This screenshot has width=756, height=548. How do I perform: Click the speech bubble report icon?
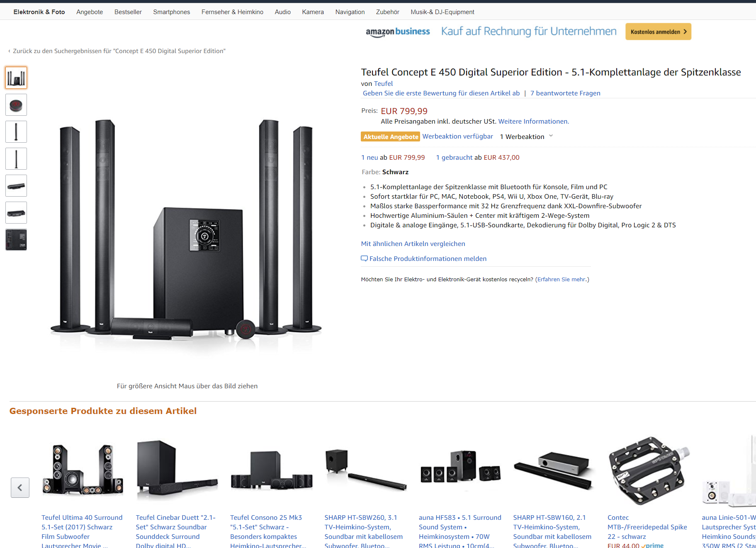pyautogui.click(x=364, y=258)
